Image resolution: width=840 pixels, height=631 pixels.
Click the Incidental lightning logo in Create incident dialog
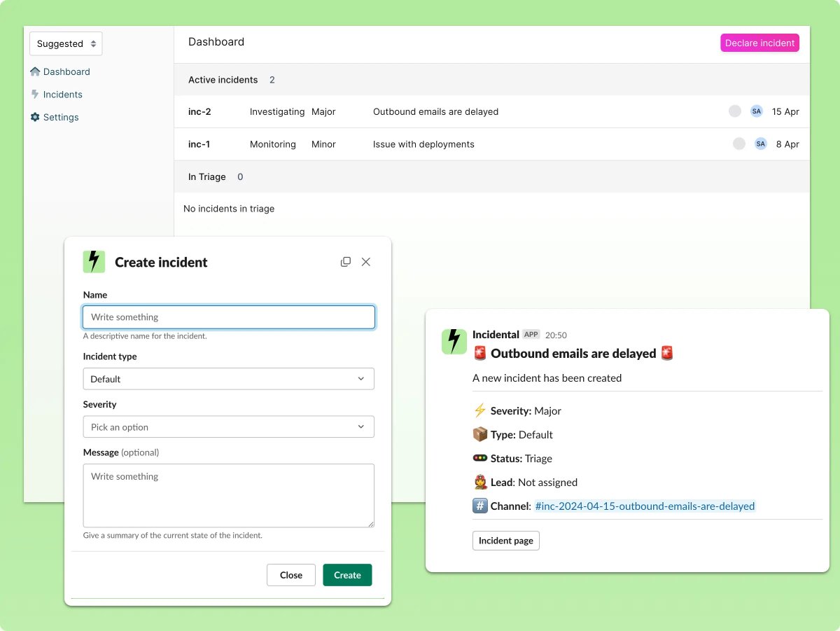pyautogui.click(x=94, y=262)
